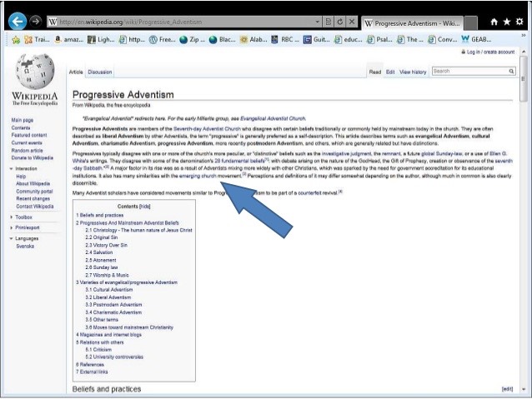The width and height of the screenshot is (532, 399).
Task: Click the URL address bar
Action: coord(185,22)
